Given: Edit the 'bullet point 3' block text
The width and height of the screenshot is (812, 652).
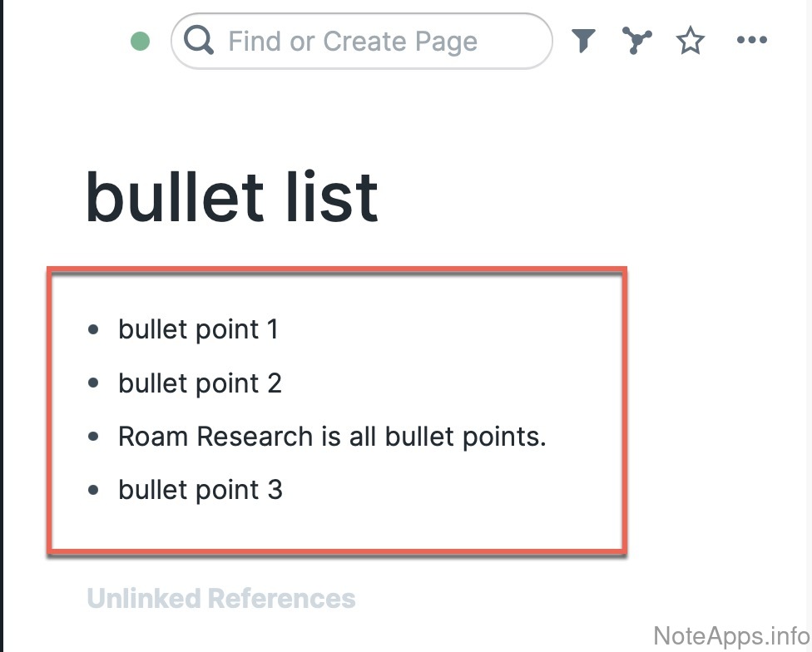Looking at the screenshot, I should pos(200,490).
